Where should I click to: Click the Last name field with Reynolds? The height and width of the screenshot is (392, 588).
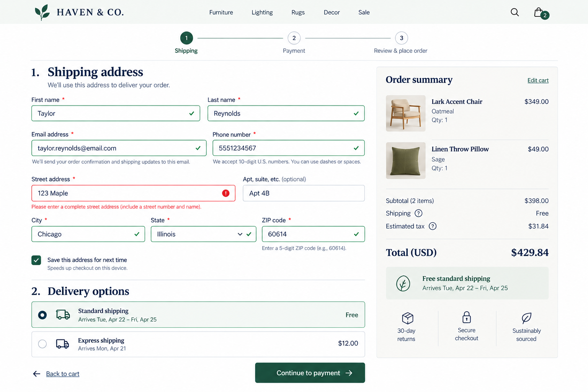coord(286,113)
